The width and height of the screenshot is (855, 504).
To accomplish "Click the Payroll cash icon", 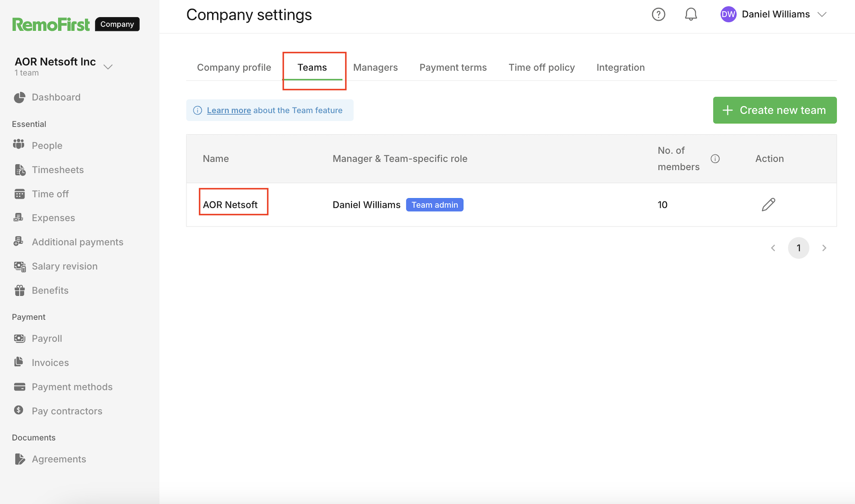I will tap(20, 338).
